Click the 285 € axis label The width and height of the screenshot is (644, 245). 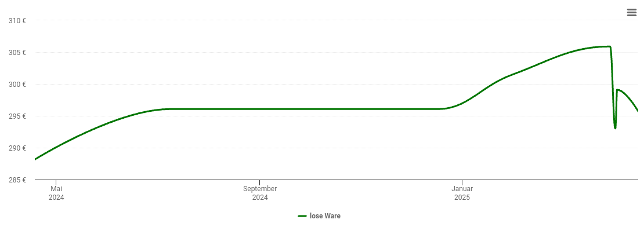tap(17, 180)
